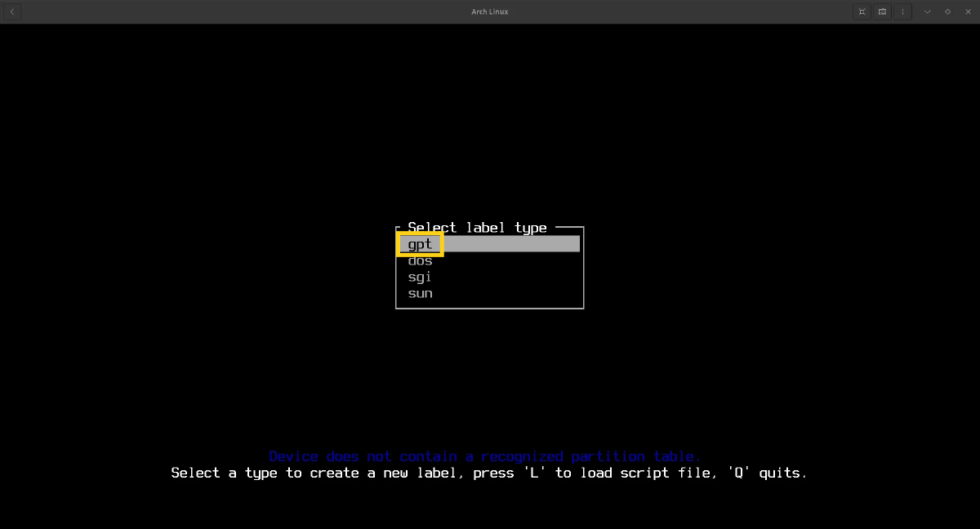Choose dos as the label type
This screenshot has height=529, width=980.
420,260
